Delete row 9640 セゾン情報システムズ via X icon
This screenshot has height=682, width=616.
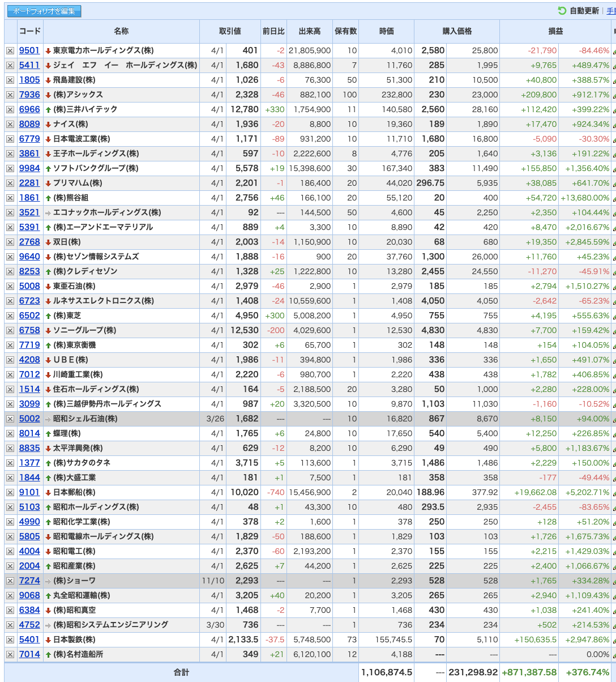(x=10, y=257)
